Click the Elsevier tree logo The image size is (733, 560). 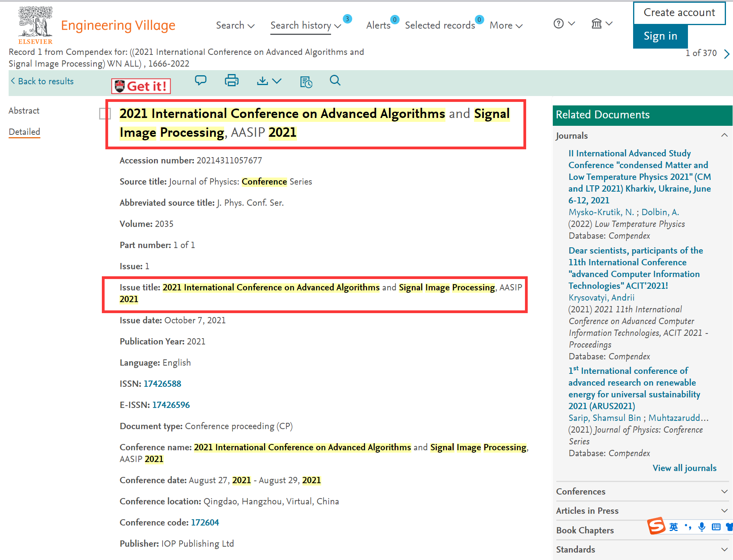click(x=35, y=25)
